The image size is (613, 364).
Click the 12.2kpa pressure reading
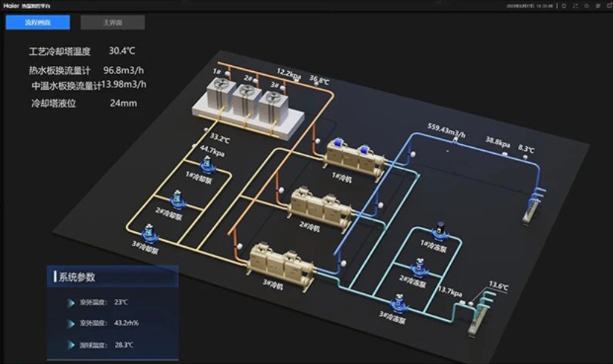point(289,73)
